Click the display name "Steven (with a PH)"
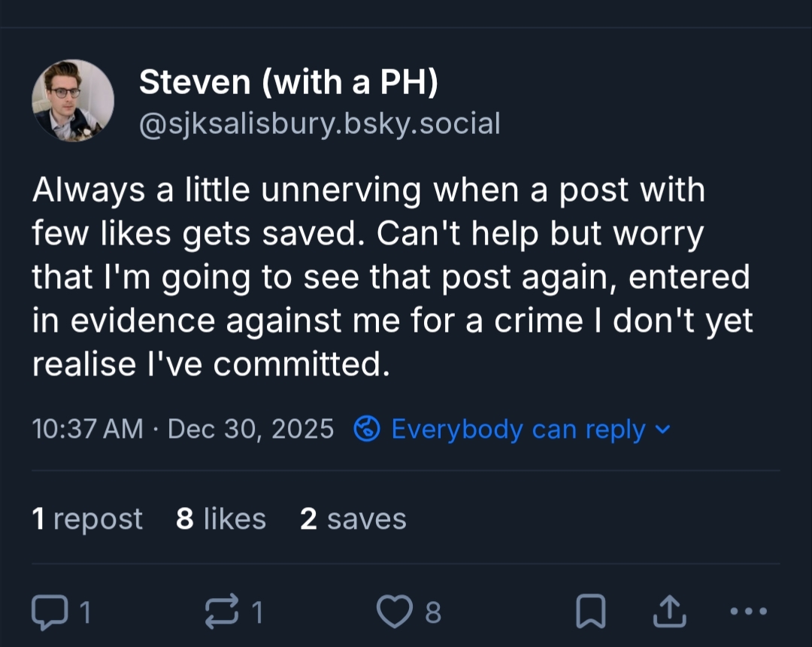 point(288,81)
